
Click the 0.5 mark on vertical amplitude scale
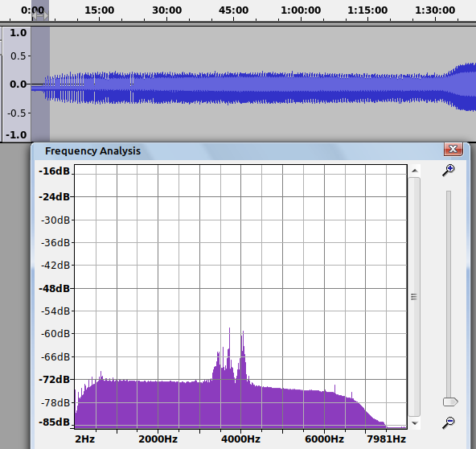coord(18,56)
